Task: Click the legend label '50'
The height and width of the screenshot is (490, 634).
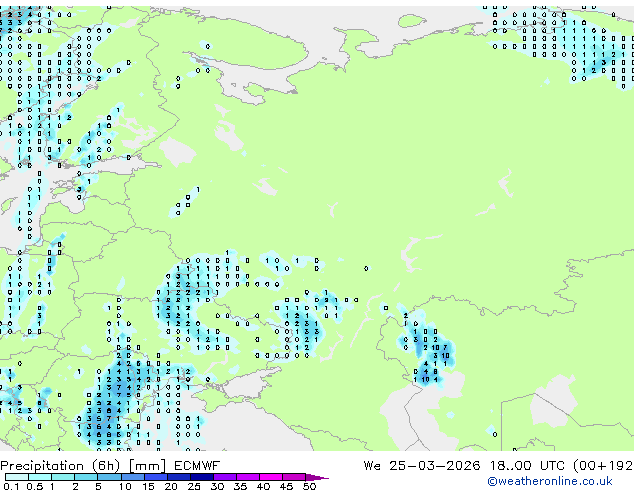Action: [309, 486]
